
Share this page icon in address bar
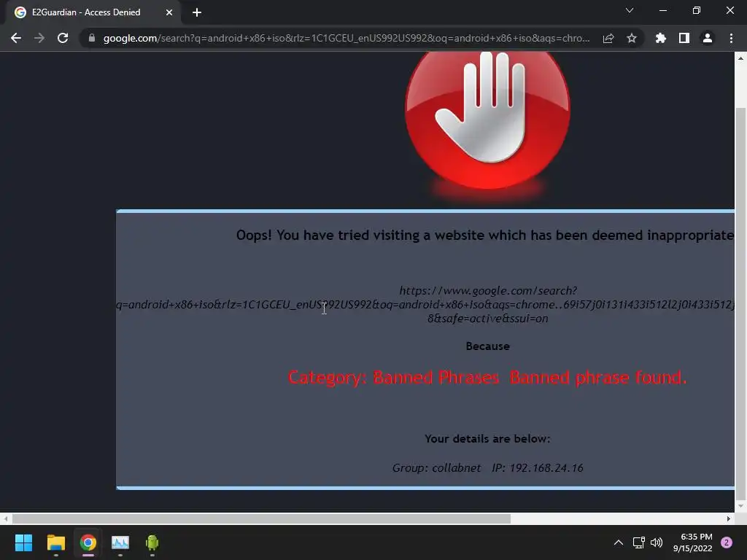(x=608, y=38)
